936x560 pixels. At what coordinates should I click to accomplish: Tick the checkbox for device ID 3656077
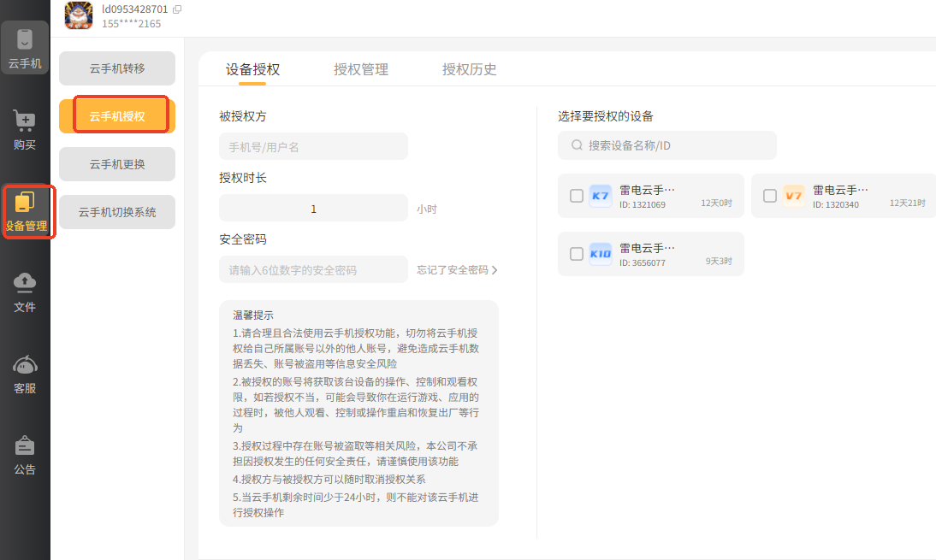tap(577, 254)
